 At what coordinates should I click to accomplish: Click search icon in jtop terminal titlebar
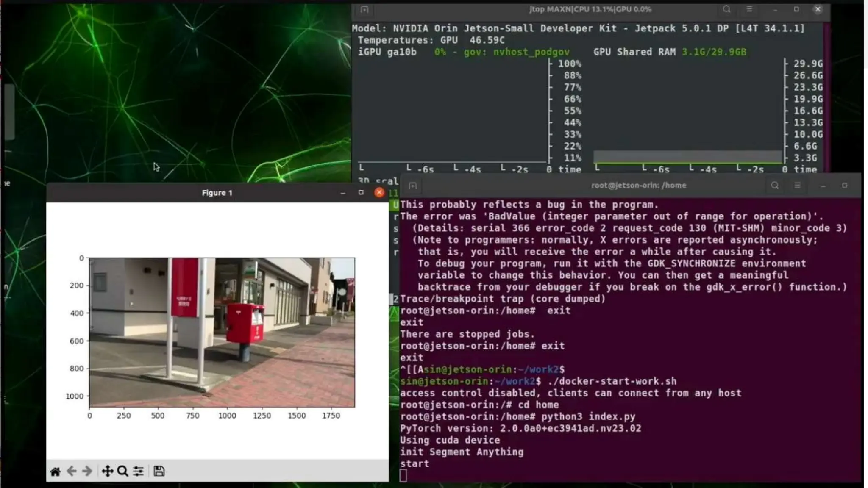pyautogui.click(x=726, y=9)
